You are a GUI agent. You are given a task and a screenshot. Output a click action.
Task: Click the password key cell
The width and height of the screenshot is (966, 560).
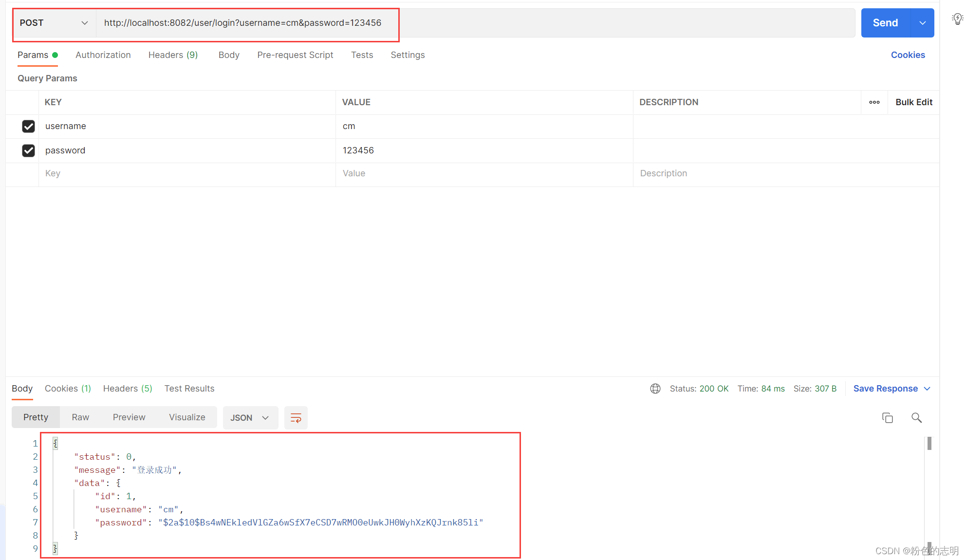tap(187, 150)
